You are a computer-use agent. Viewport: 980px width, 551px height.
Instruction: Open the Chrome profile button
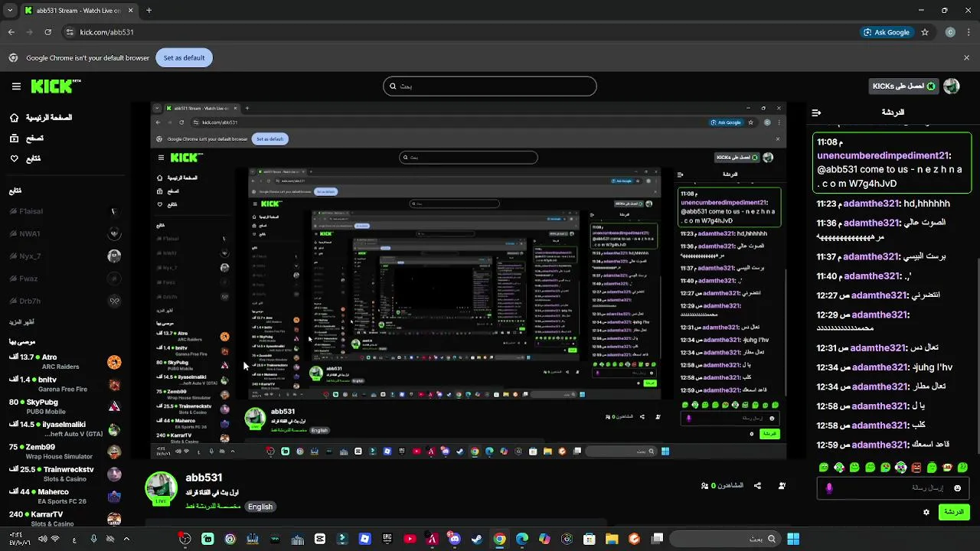click(x=950, y=32)
